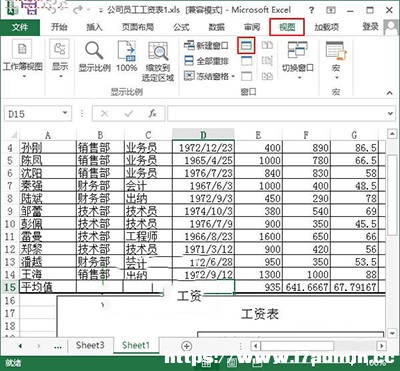Click the Insert Function fx icon
The width and height of the screenshot is (400, 371).
pyautogui.click(x=152, y=114)
